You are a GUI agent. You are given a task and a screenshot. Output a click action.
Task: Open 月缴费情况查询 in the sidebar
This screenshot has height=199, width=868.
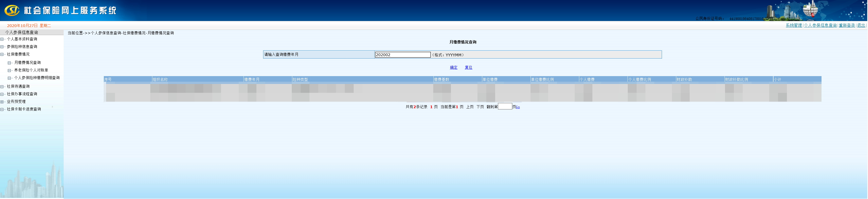click(x=27, y=63)
